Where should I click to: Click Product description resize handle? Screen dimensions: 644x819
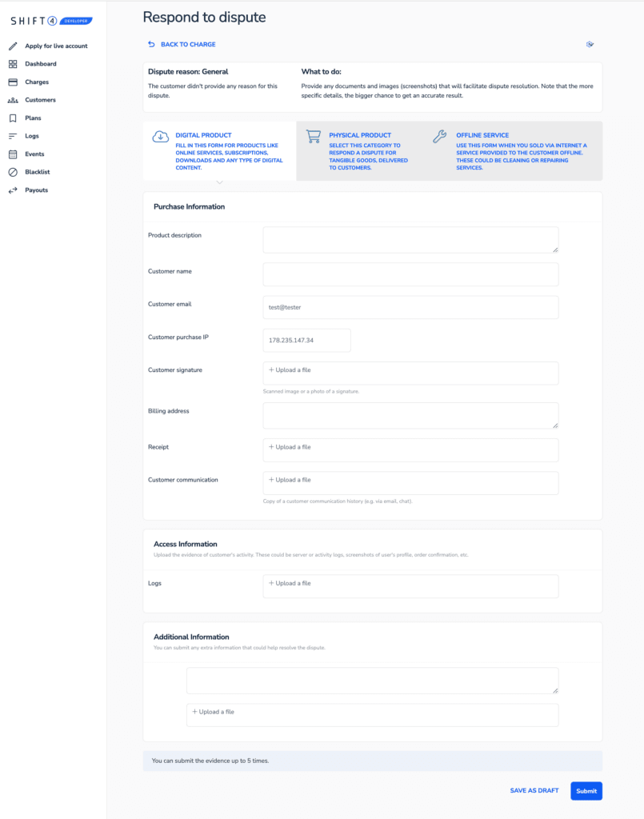[555, 250]
